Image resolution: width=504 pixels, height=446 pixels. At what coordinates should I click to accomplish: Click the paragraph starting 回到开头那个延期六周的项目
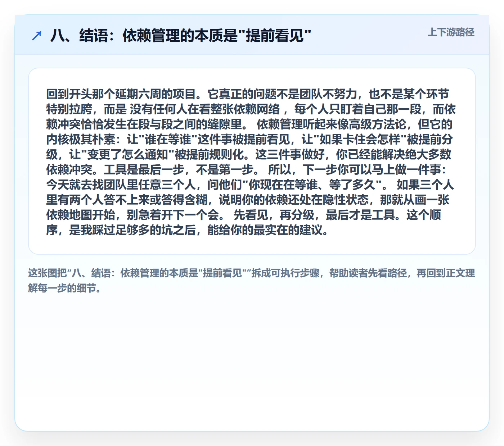click(251, 161)
